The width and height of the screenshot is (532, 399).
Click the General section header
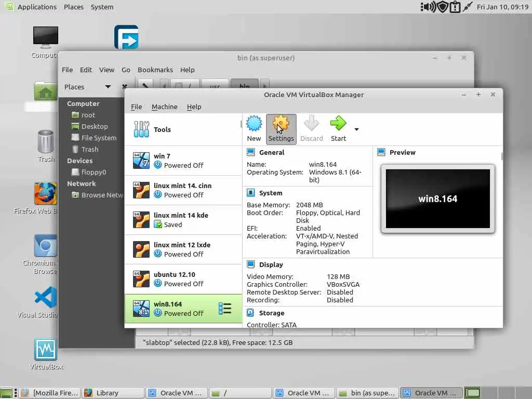272,152
